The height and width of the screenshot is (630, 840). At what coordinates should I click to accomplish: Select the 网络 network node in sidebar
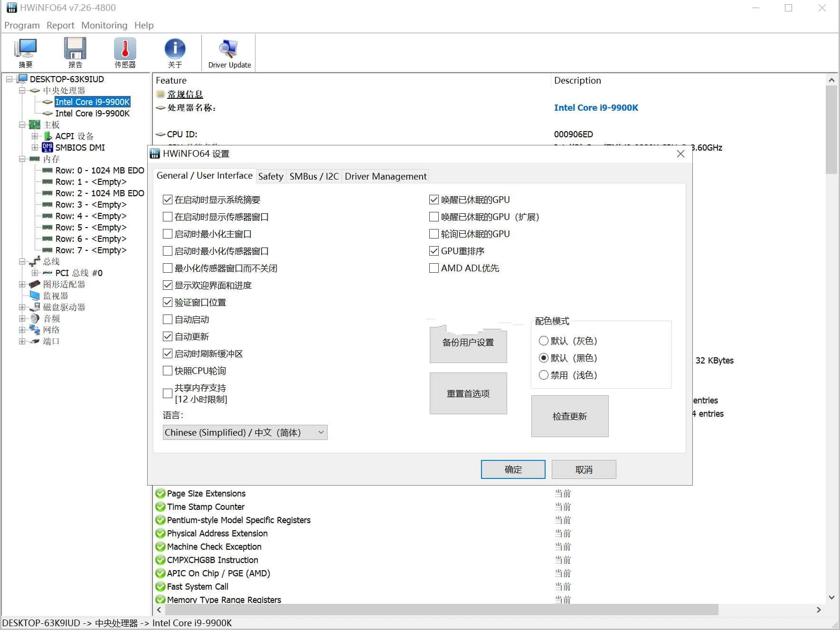(x=51, y=330)
